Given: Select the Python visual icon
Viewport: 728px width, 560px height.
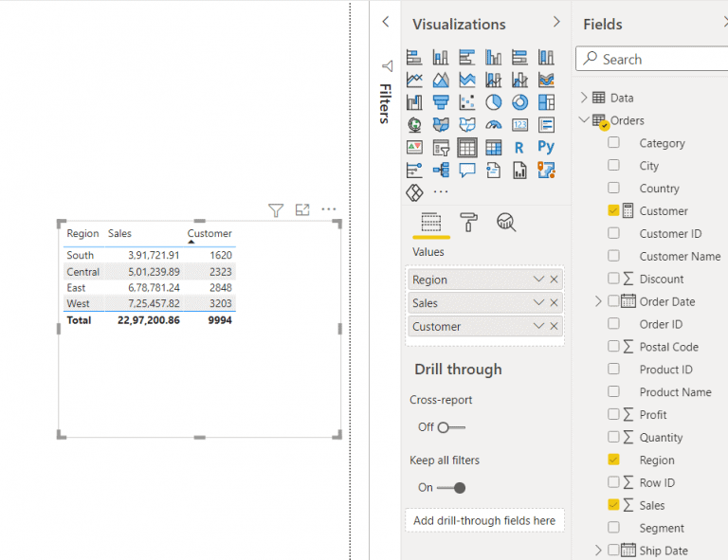Looking at the screenshot, I should [x=546, y=148].
